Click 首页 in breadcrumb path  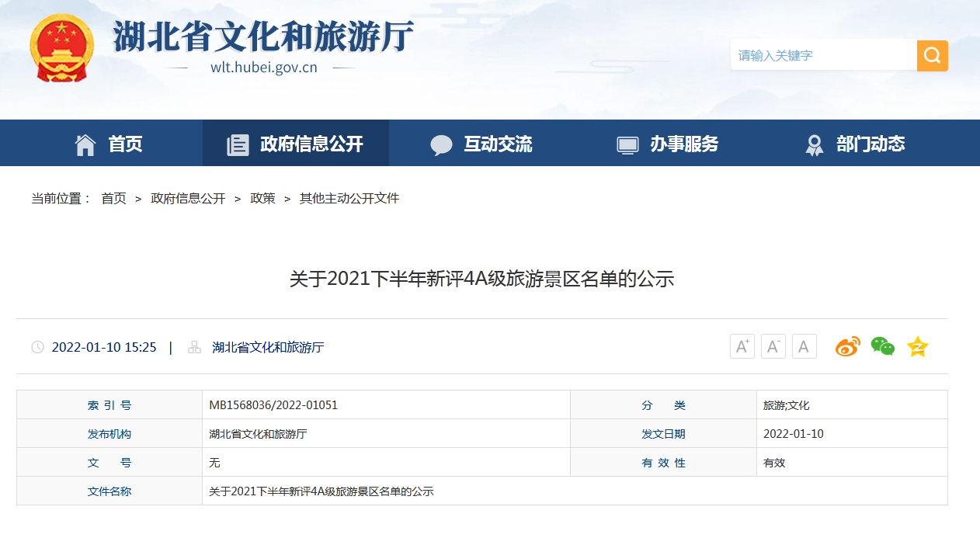click(x=113, y=199)
